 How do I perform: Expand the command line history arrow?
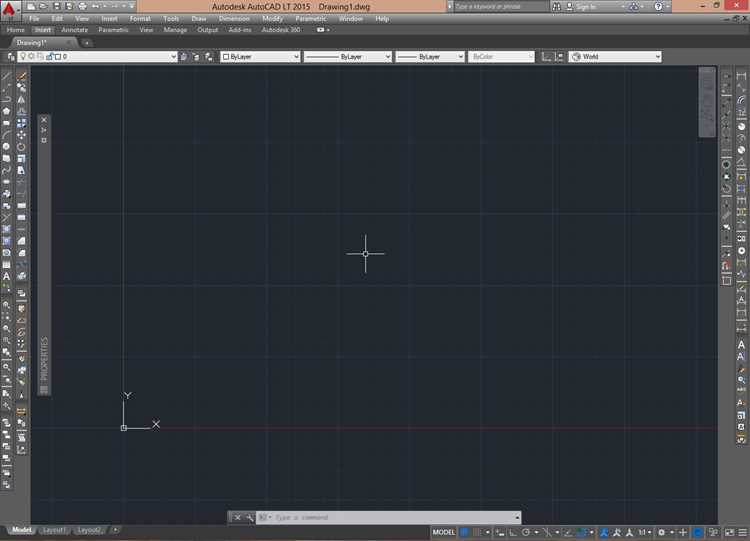point(517,517)
